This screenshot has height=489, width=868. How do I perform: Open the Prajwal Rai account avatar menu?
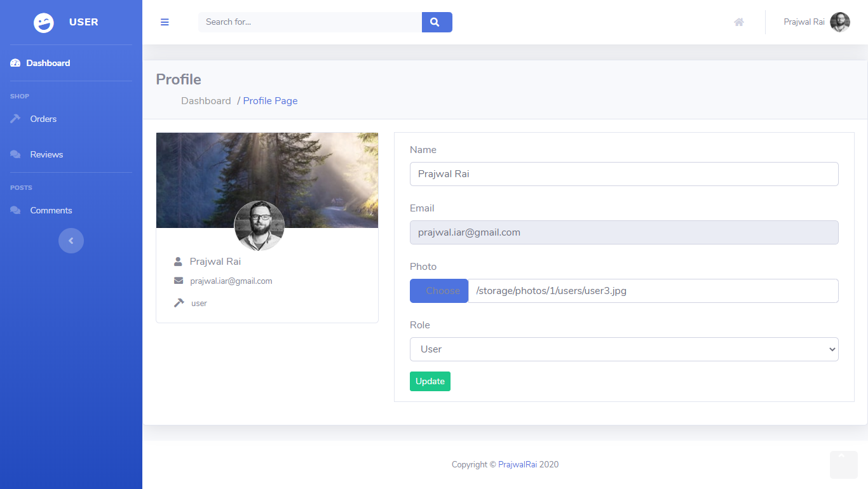point(840,22)
